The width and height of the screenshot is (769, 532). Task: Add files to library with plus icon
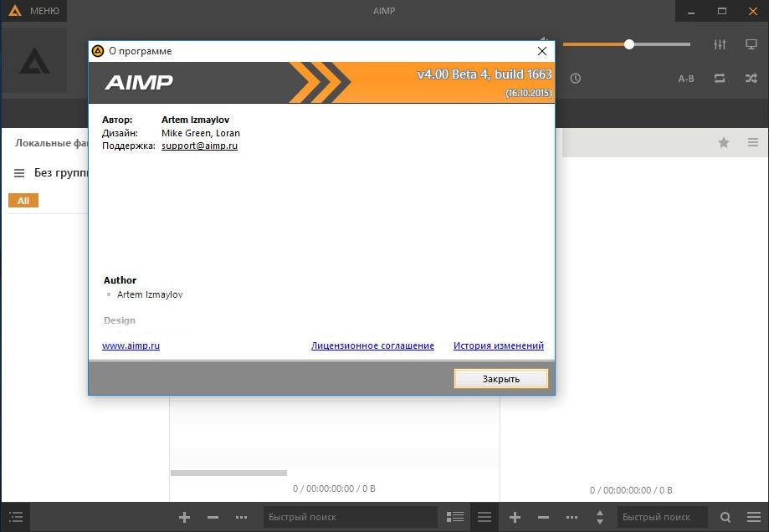(184, 517)
